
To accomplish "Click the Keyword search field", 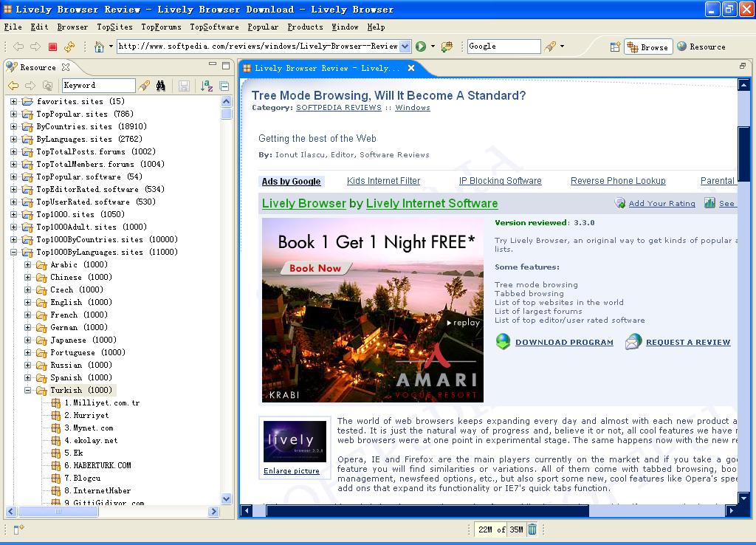I will [98, 86].
